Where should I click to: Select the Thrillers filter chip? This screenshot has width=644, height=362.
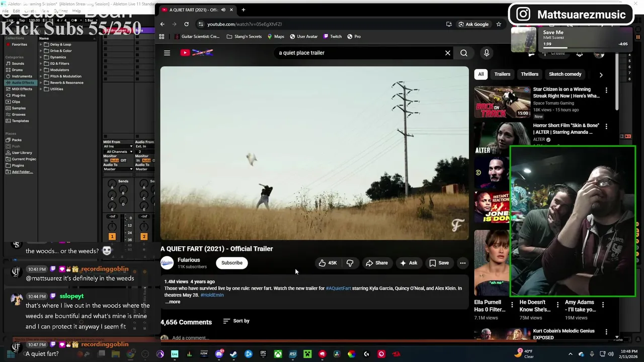tap(530, 74)
